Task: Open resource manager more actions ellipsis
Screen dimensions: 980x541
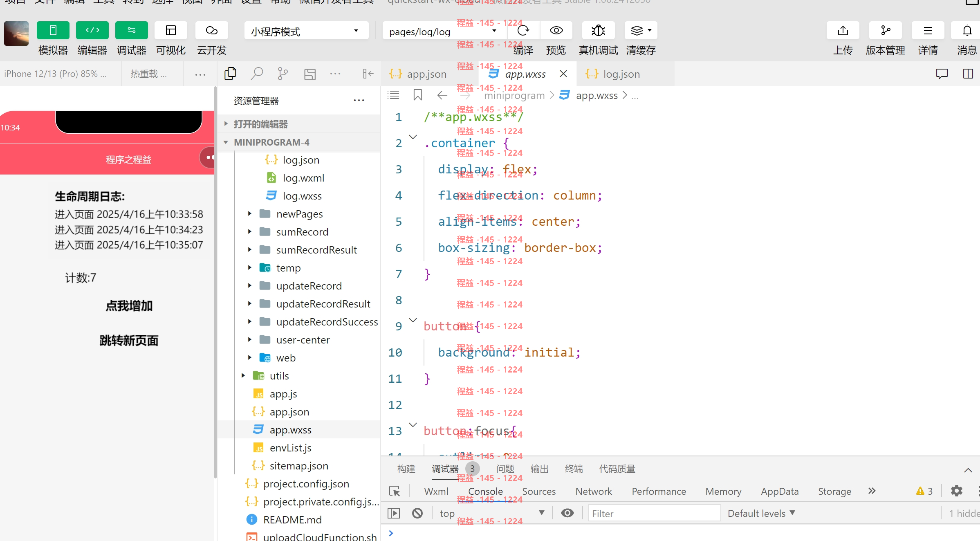Action: (359, 101)
